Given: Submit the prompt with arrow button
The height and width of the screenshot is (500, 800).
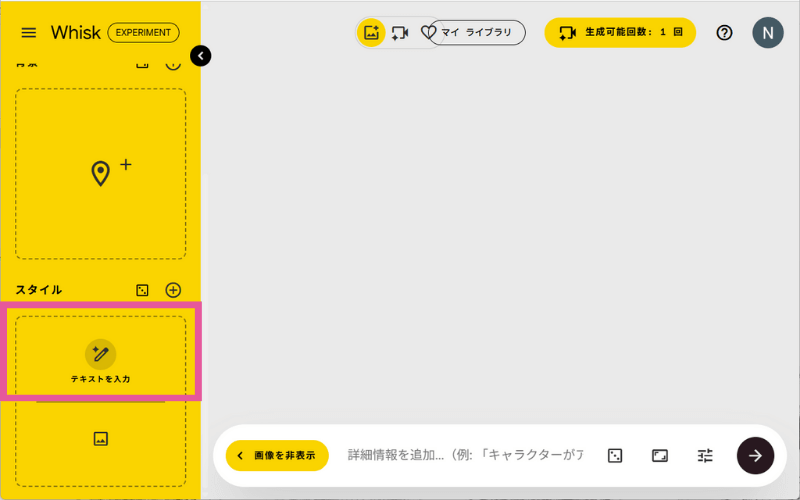Looking at the screenshot, I should 755,456.
